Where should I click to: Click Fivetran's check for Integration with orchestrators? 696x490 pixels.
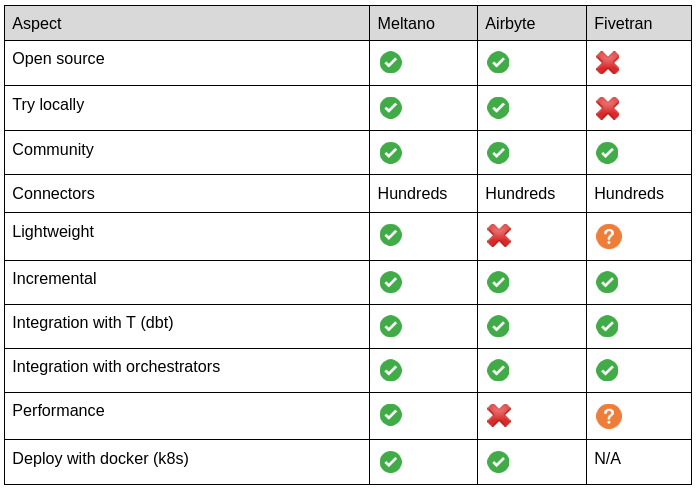click(x=607, y=370)
